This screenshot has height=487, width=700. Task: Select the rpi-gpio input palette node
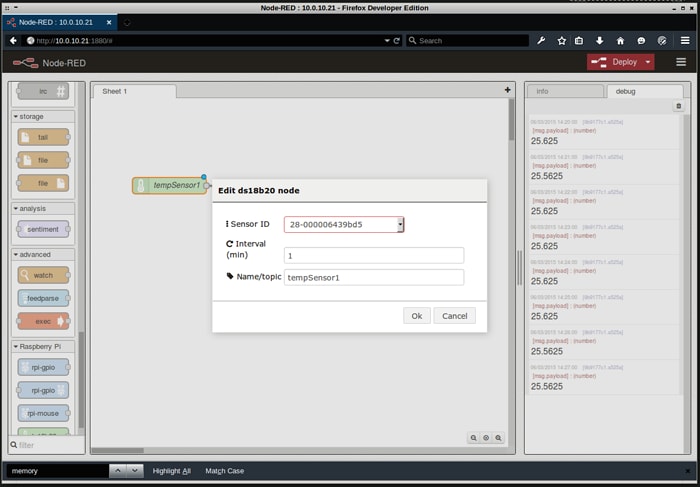coord(43,367)
